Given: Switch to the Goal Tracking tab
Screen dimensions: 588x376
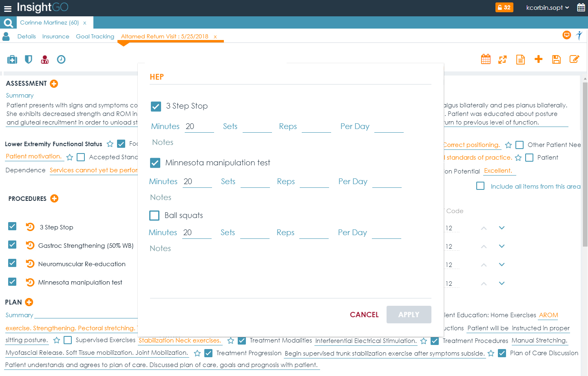Looking at the screenshot, I should click(x=95, y=36).
